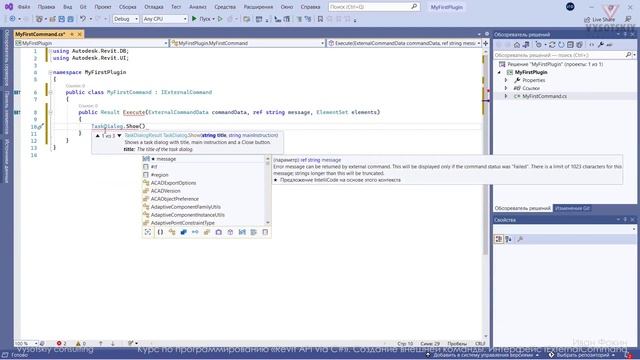Open the Debug configuration dropdown
This screenshot has width=640, height=360.
pos(126,19)
